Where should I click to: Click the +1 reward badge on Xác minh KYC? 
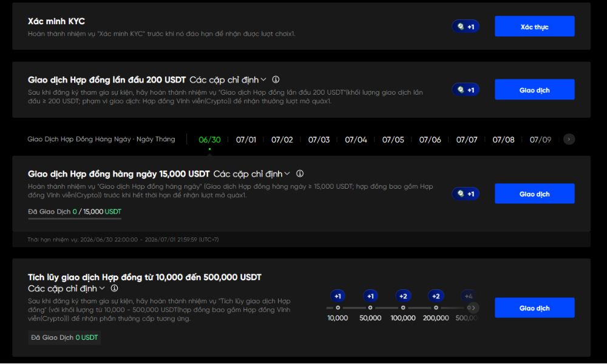[x=466, y=26]
